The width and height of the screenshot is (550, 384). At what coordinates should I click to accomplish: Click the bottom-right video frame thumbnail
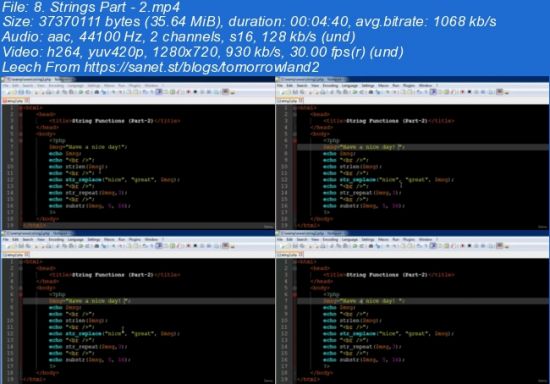(412, 307)
